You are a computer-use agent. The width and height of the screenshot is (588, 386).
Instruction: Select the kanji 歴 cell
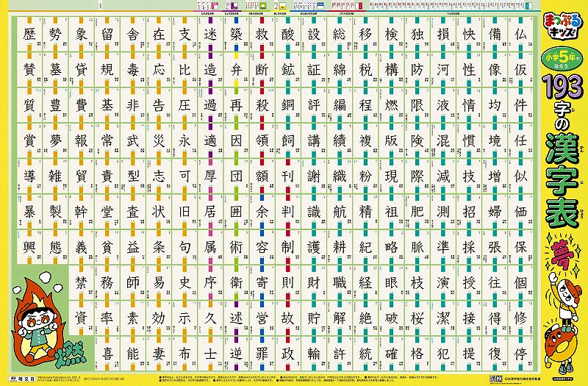tap(29, 35)
